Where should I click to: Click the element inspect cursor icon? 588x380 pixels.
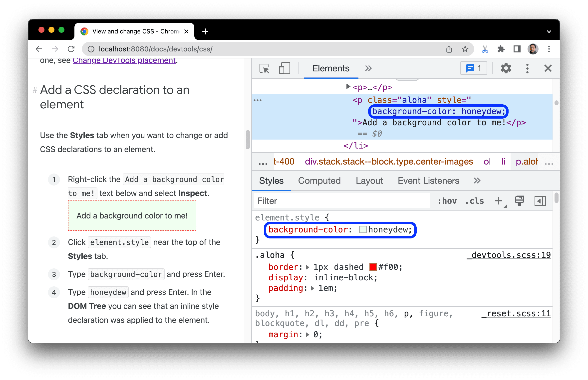tap(264, 68)
